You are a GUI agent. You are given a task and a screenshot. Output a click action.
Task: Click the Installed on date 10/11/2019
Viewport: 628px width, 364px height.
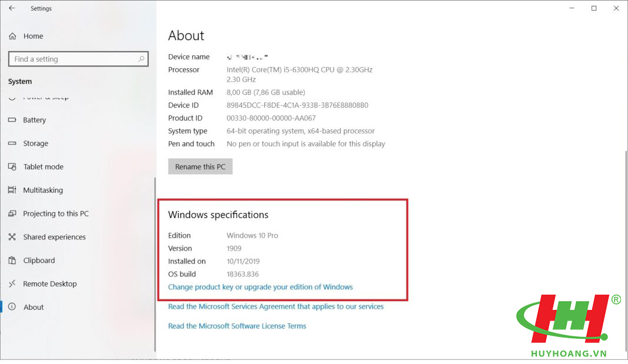(243, 261)
